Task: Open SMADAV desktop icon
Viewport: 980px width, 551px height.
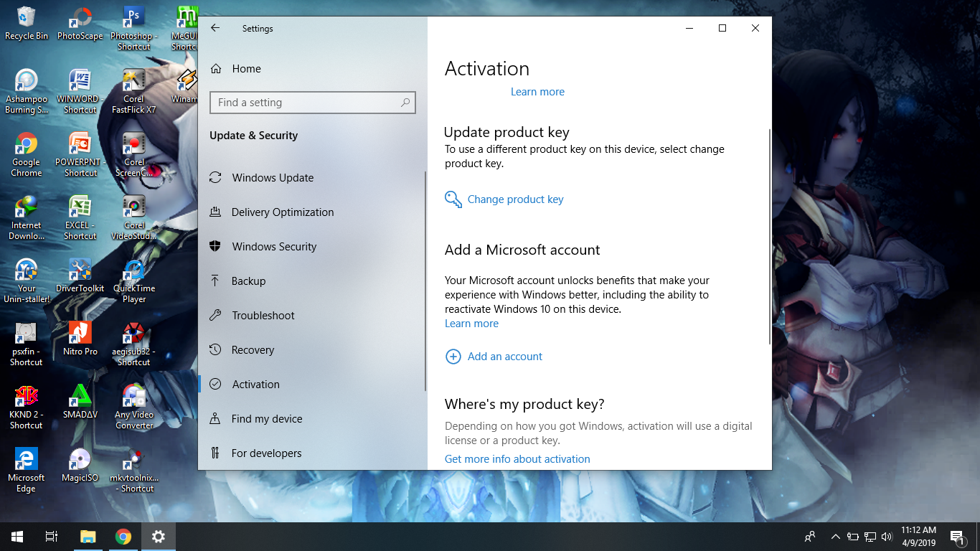Action: 80,402
